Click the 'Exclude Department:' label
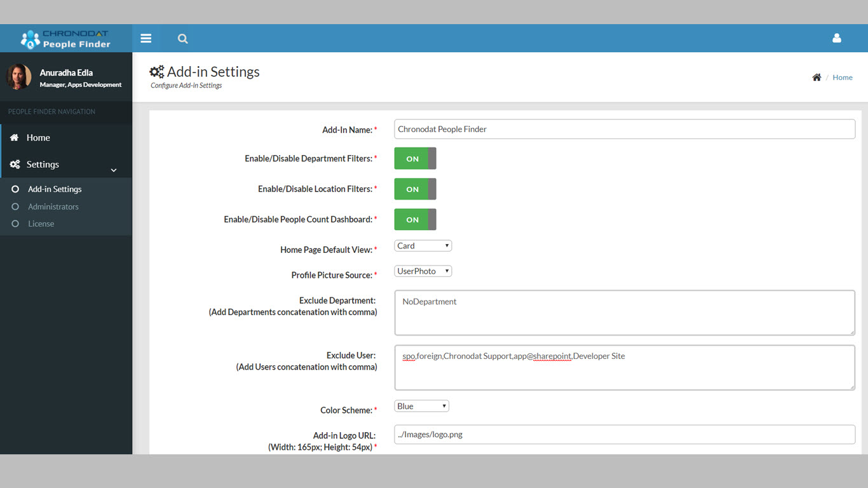The width and height of the screenshot is (868, 488). [x=337, y=301]
